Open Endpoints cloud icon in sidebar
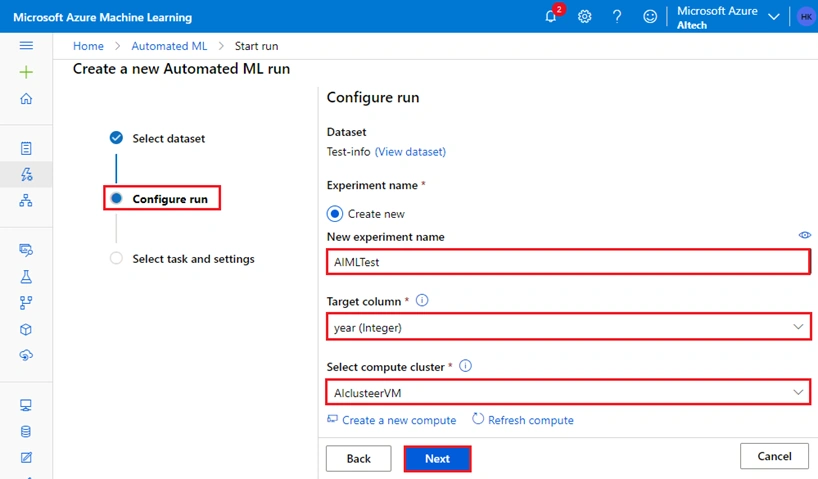Viewport: 818px width, 479px height. tap(26, 355)
